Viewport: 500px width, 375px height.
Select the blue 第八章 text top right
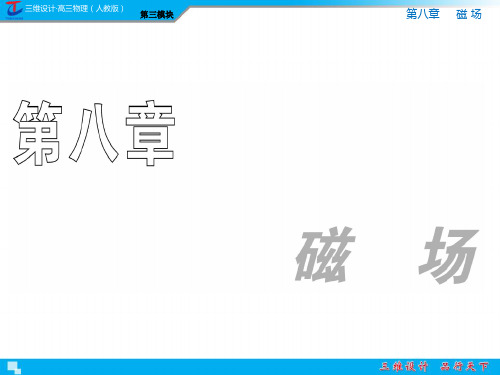pos(423,14)
